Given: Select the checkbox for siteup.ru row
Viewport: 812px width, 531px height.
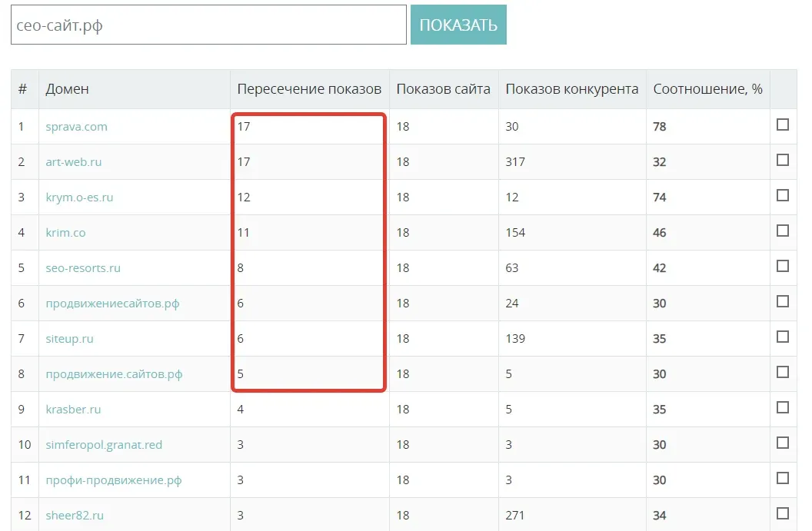Looking at the screenshot, I should coord(783,337).
